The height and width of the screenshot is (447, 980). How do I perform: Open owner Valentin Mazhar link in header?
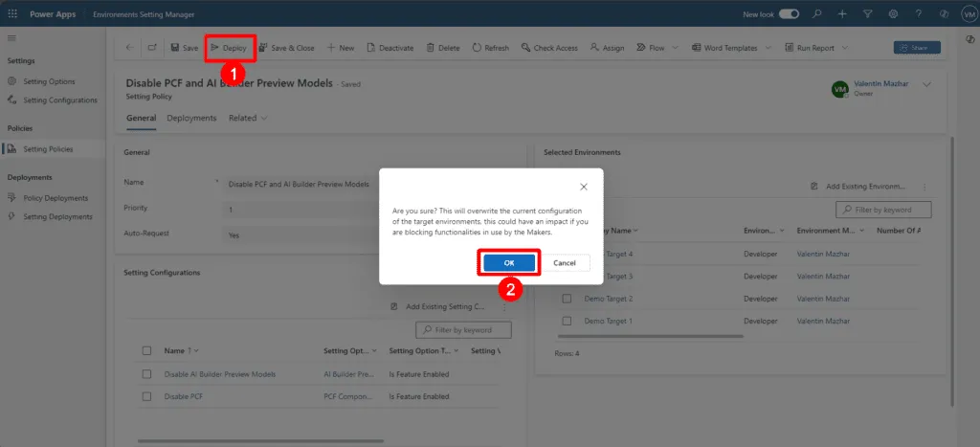[x=880, y=83]
